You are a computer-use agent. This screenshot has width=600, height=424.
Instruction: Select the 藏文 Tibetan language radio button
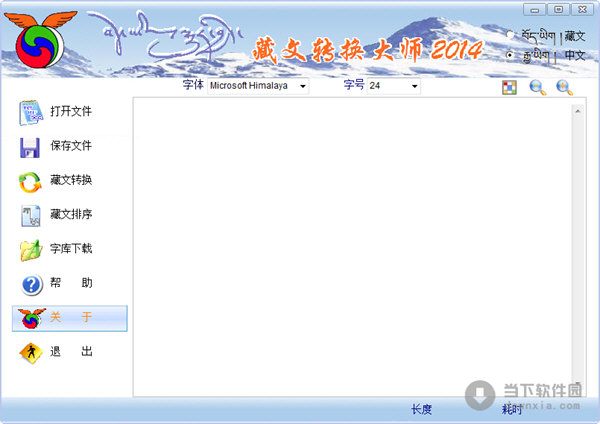point(509,34)
